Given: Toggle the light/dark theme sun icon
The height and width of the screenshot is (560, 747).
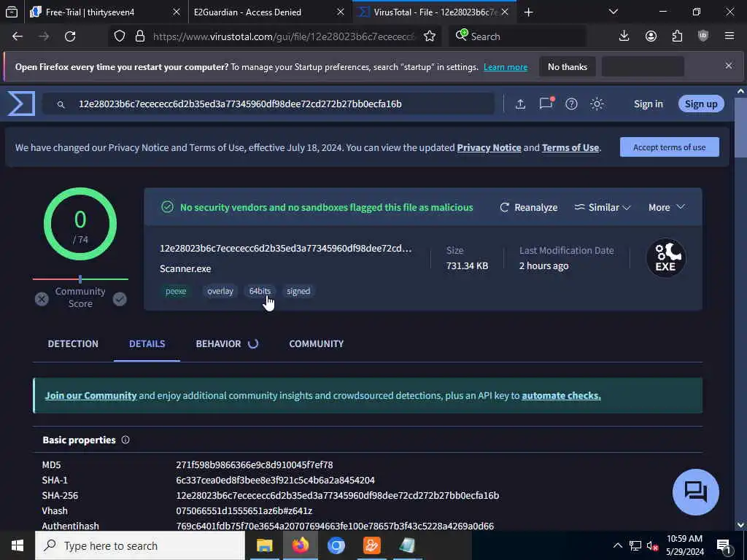Looking at the screenshot, I should (x=597, y=104).
